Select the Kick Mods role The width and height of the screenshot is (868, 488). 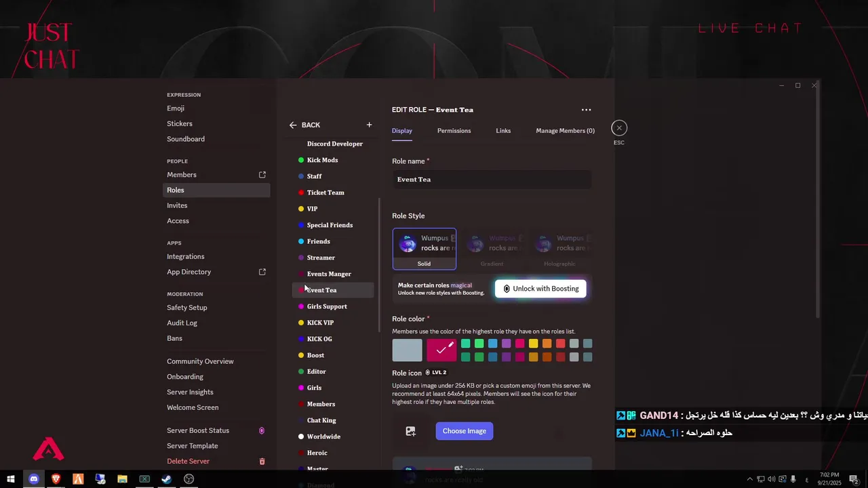point(333,160)
